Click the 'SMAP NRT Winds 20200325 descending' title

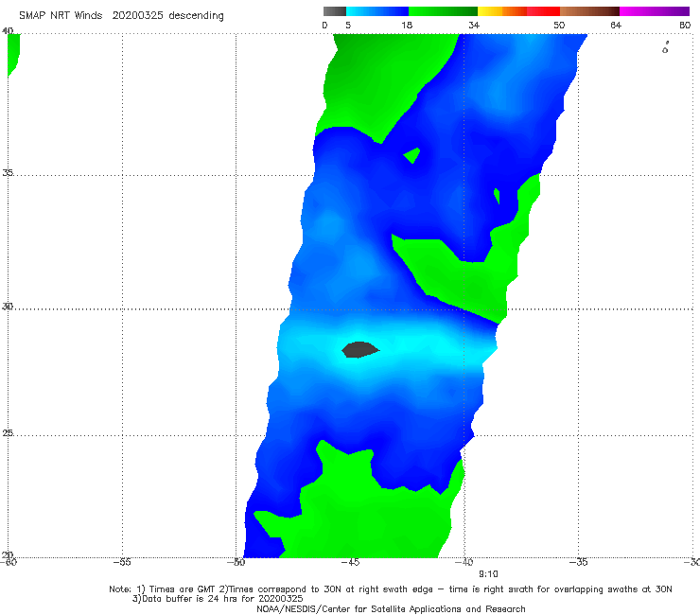click(121, 15)
